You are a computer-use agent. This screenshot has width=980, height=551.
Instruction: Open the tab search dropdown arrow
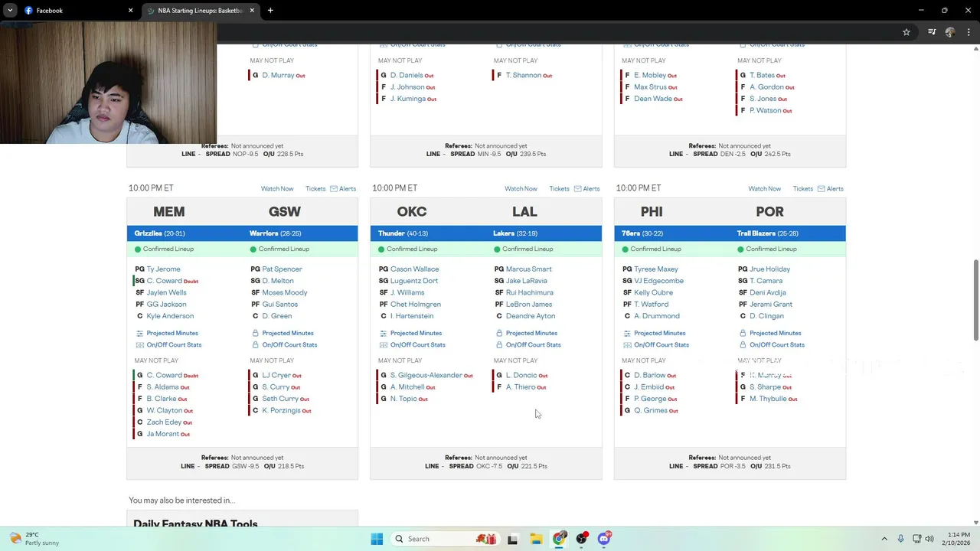click(10, 11)
